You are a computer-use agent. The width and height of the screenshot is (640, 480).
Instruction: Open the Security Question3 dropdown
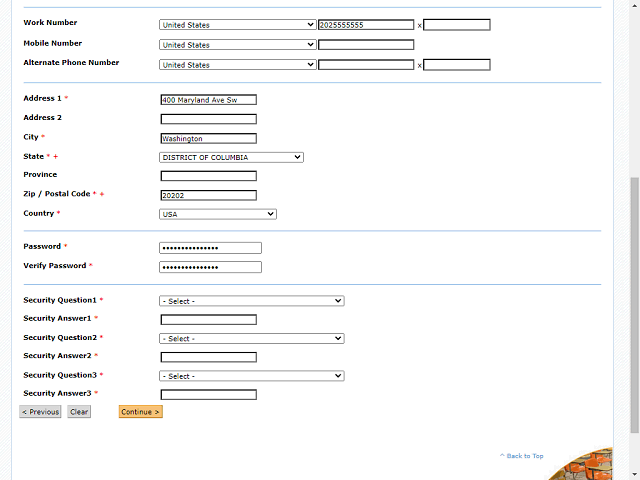pyautogui.click(x=252, y=376)
